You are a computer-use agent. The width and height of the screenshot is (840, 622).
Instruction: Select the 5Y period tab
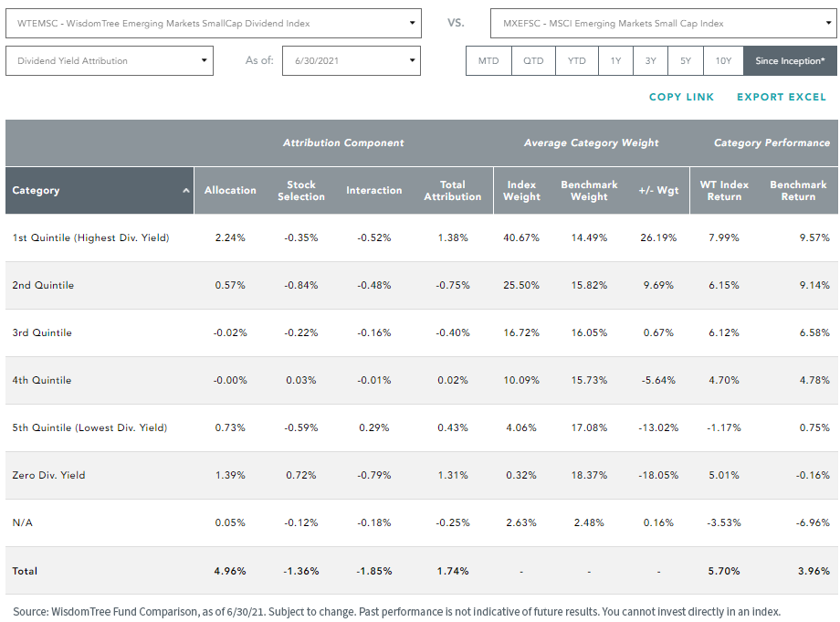[686, 60]
